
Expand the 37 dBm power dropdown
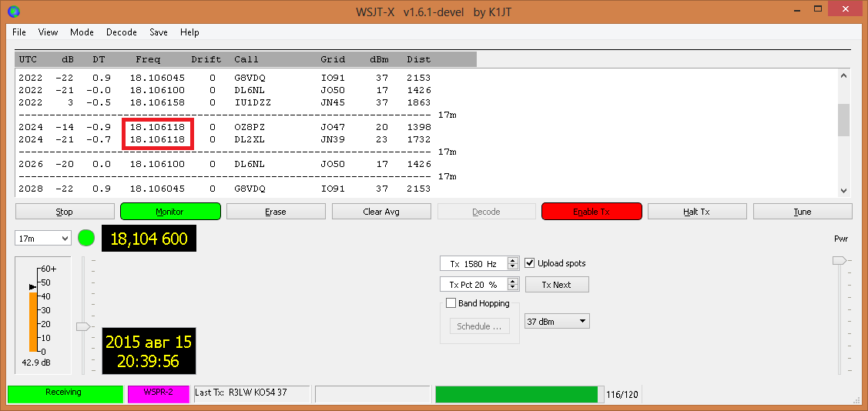tap(556, 321)
